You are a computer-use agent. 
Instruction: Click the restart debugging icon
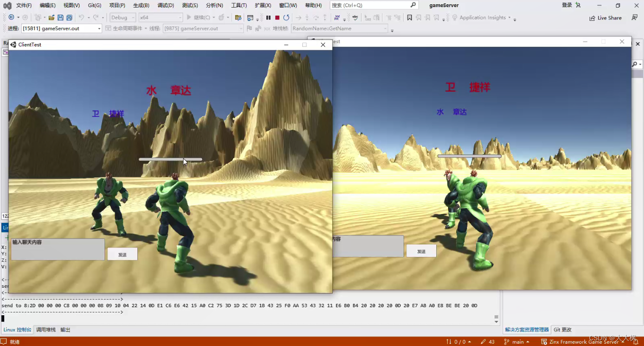point(286,18)
